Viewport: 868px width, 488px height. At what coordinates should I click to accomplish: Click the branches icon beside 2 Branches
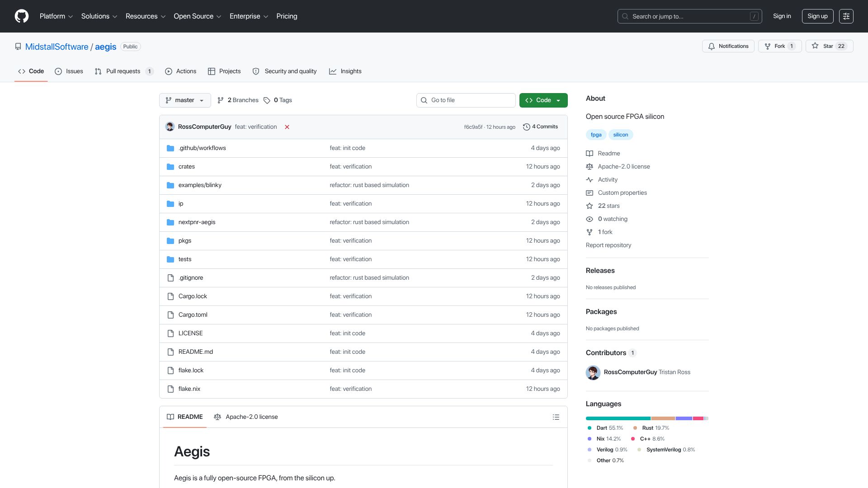coord(221,100)
